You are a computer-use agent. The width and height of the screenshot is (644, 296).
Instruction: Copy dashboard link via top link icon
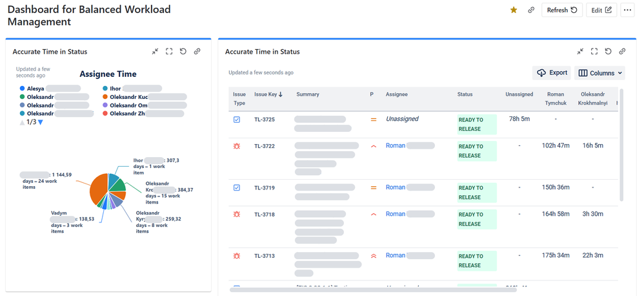coord(531,10)
